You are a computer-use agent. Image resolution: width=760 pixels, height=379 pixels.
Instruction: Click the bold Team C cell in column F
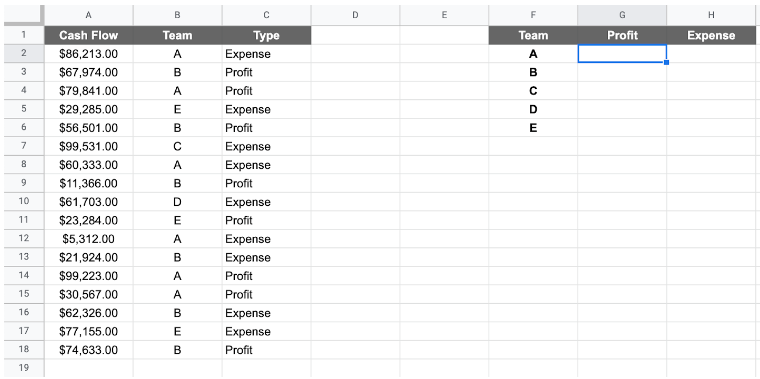pyautogui.click(x=533, y=91)
